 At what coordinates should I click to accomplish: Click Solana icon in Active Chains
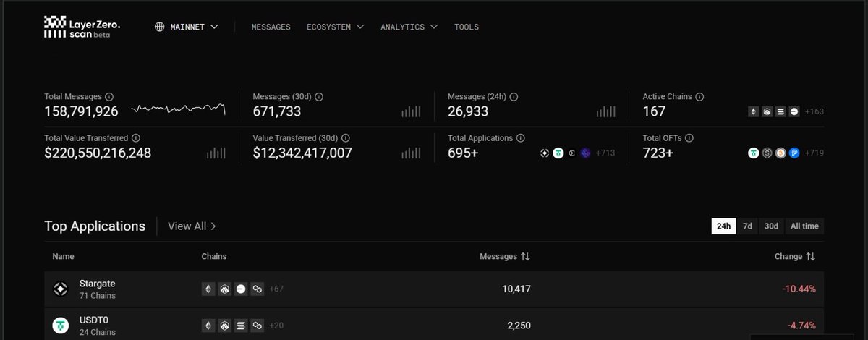point(780,111)
